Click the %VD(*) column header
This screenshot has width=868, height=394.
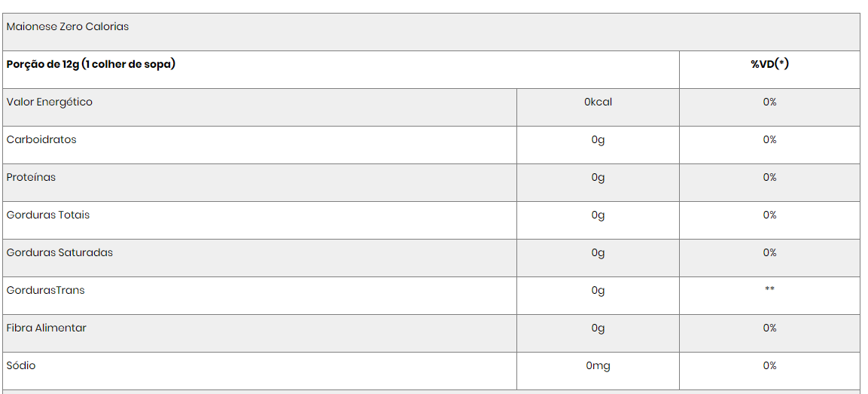click(769, 64)
